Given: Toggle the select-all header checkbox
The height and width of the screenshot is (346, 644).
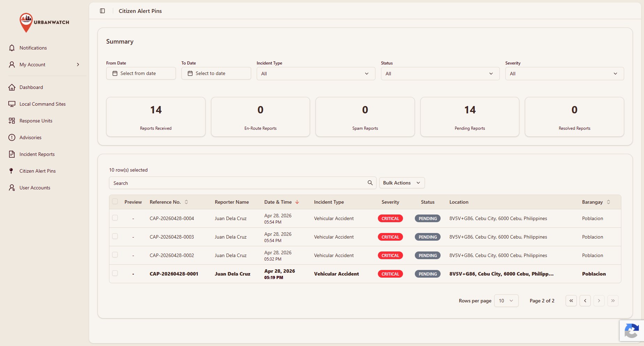Looking at the screenshot, I should (x=115, y=201).
